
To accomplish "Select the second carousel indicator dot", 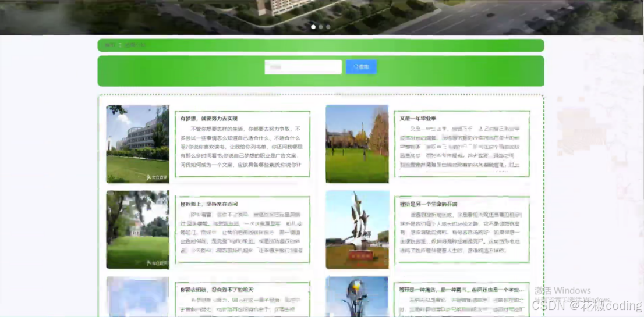I will [x=321, y=27].
